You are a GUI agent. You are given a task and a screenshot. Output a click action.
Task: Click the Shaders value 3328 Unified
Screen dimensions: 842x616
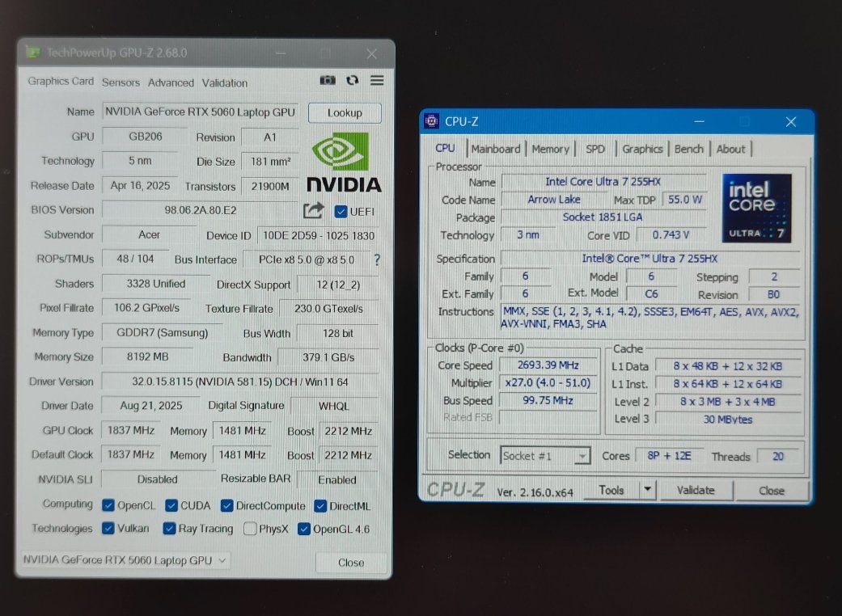point(156,283)
